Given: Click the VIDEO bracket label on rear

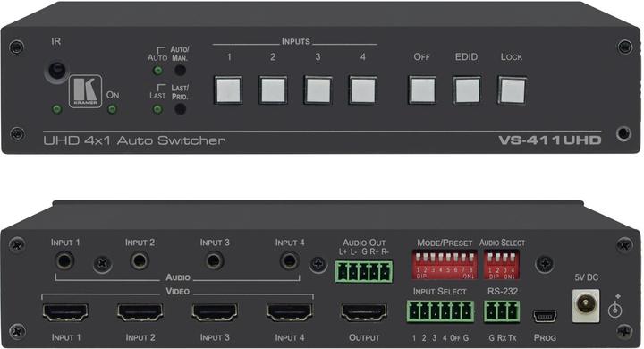Looking at the screenshot, I should pyautogui.click(x=177, y=292).
